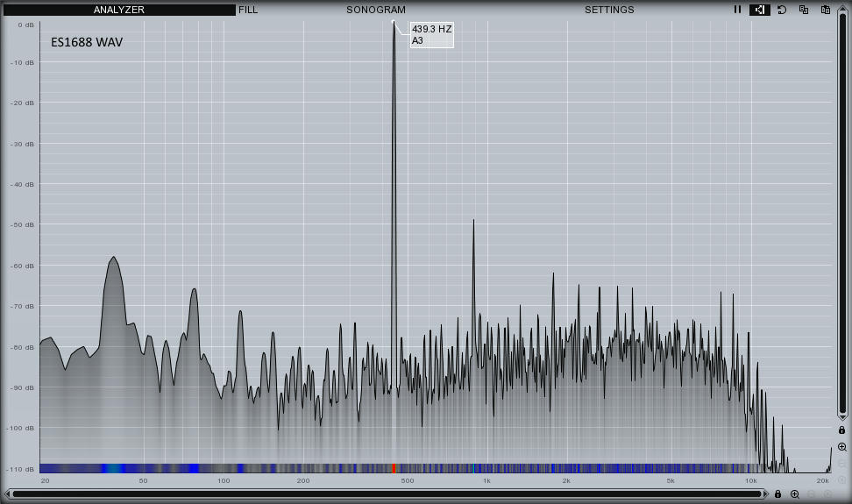The height and width of the screenshot is (504, 852).
Task: Click the -50 dB axis label
Action: coord(22,224)
